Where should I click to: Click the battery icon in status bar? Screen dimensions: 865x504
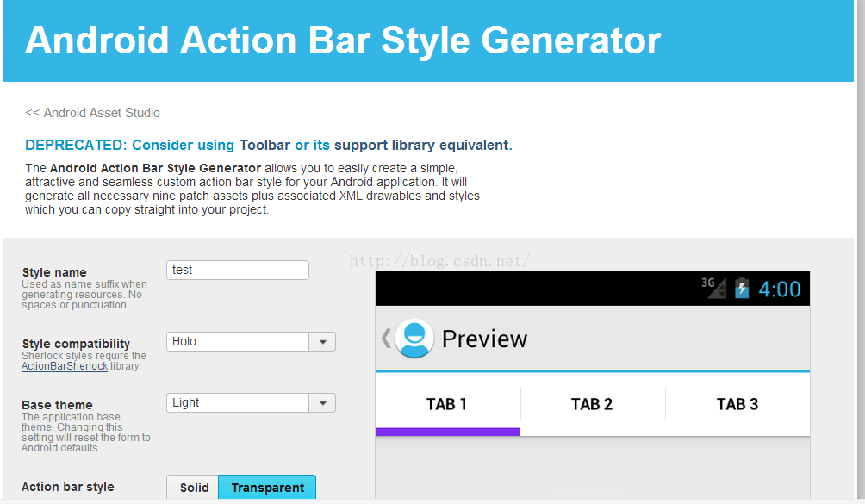[x=742, y=289]
